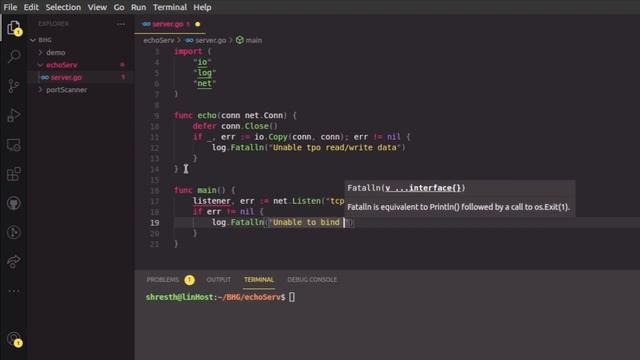Open the Live Share icon

point(14,261)
